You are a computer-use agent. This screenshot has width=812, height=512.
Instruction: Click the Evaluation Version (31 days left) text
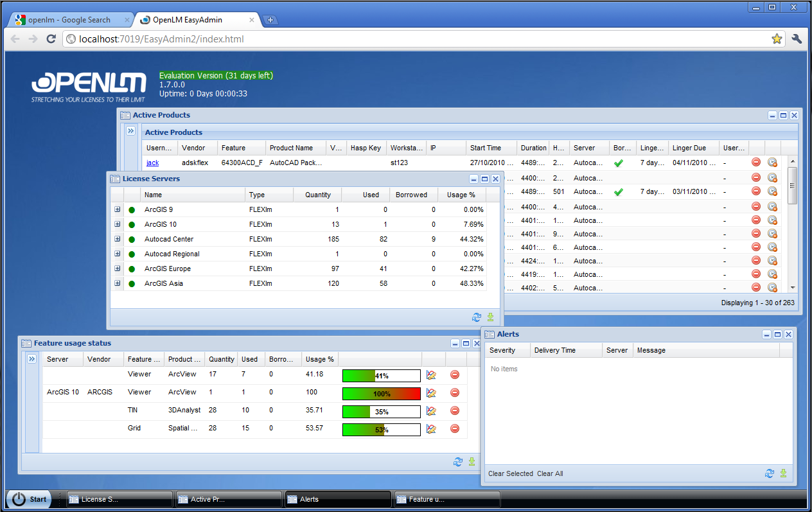click(216, 75)
